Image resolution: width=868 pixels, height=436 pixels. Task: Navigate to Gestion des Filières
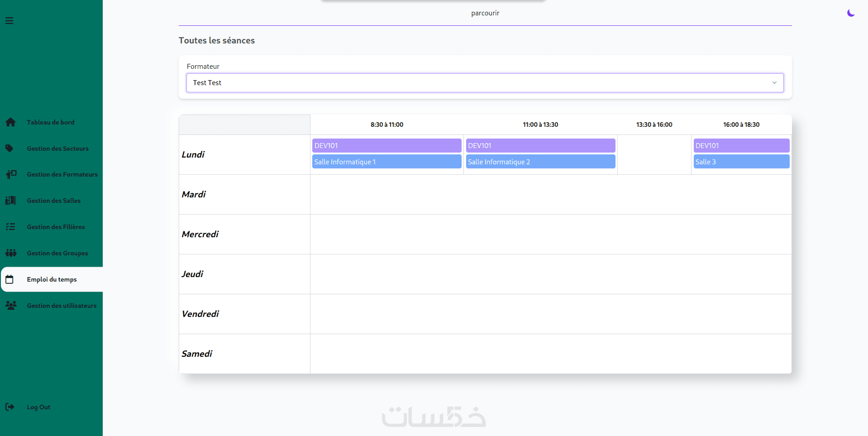[x=56, y=227]
